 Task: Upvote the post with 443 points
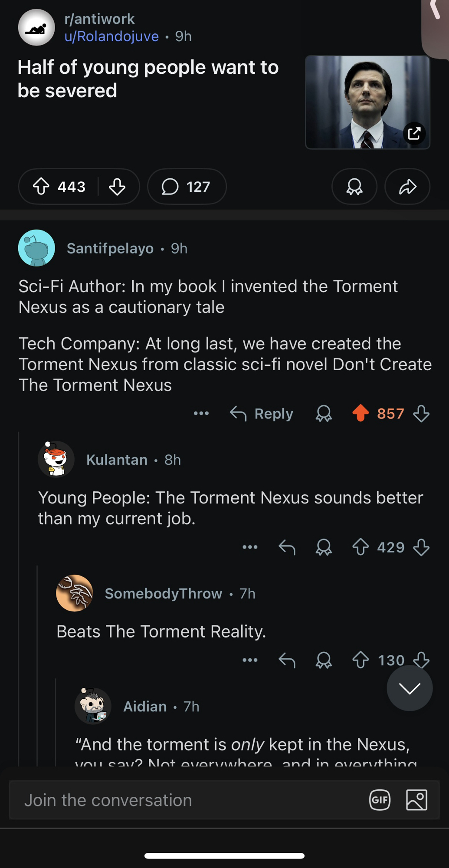pos(41,187)
